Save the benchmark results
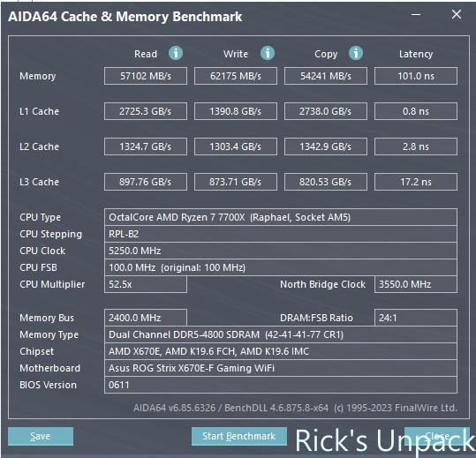Image resolution: width=476 pixels, height=458 pixels. [41, 436]
